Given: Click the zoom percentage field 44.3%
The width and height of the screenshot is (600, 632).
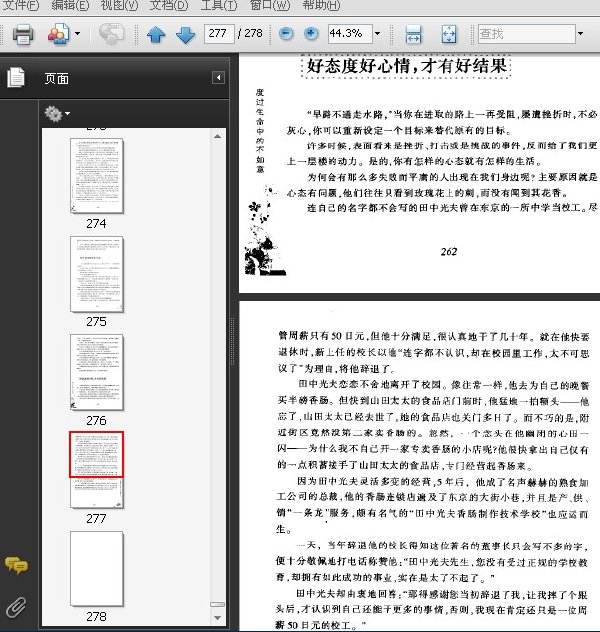Looking at the screenshot, I should point(349,33).
